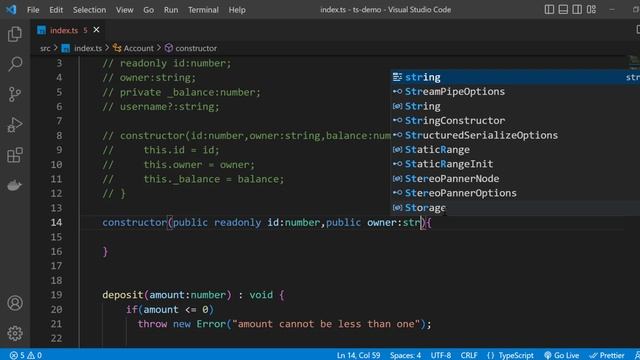Place cursor on 'deposit' method name
The image size is (640, 360).
point(123,295)
